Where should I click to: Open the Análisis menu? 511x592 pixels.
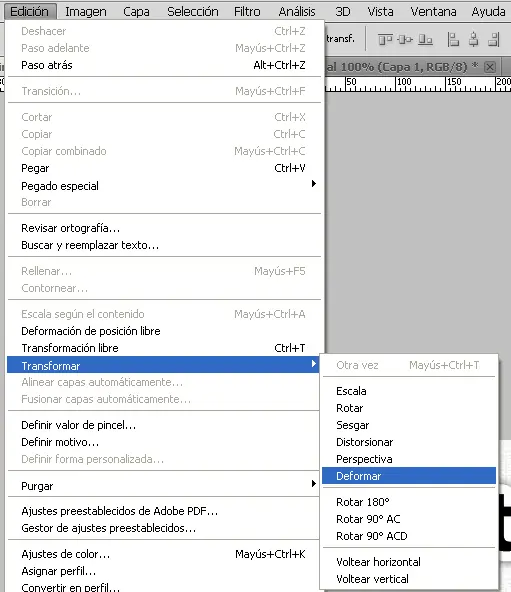pos(297,12)
